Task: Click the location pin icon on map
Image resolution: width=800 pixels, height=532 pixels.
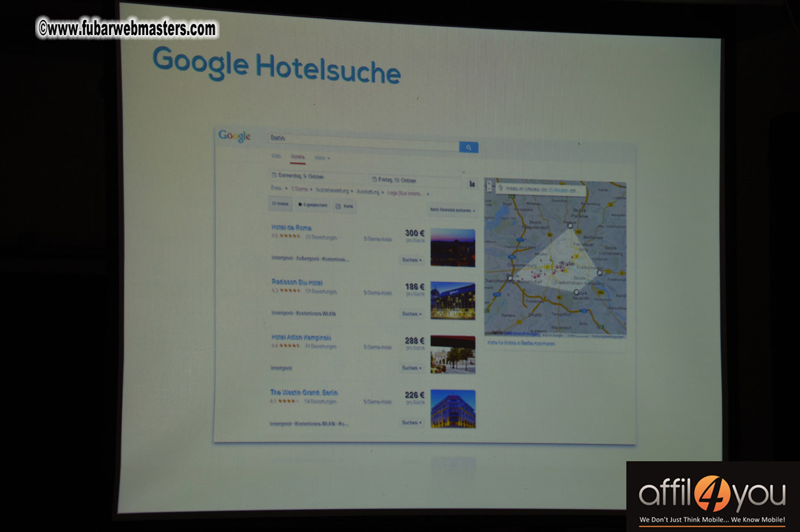Action: (501, 188)
